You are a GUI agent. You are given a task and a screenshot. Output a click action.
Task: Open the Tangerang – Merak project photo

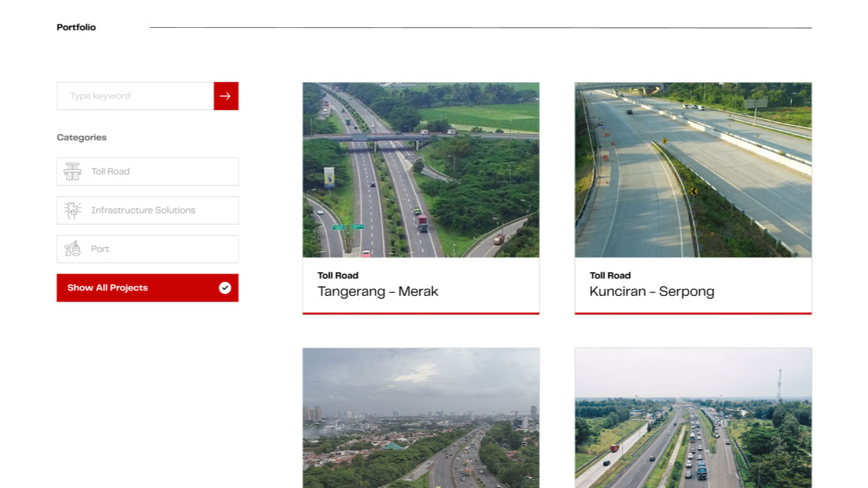pos(421,170)
